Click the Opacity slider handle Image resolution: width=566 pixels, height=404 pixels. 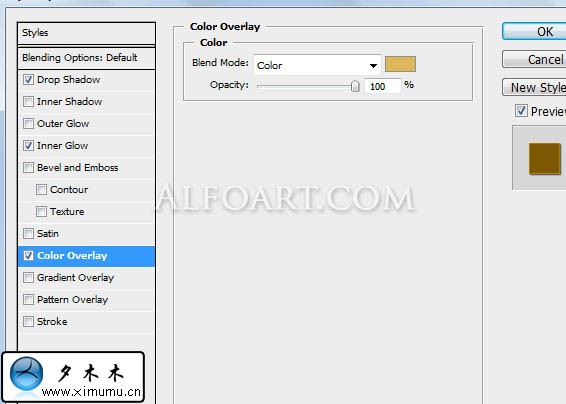click(355, 86)
